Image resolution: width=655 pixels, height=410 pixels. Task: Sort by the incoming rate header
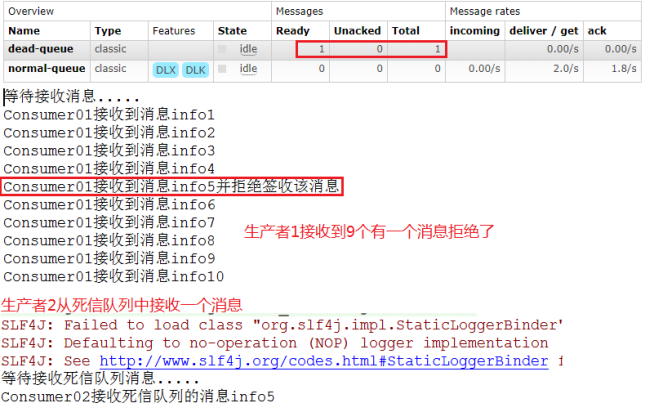[x=475, y=31]
